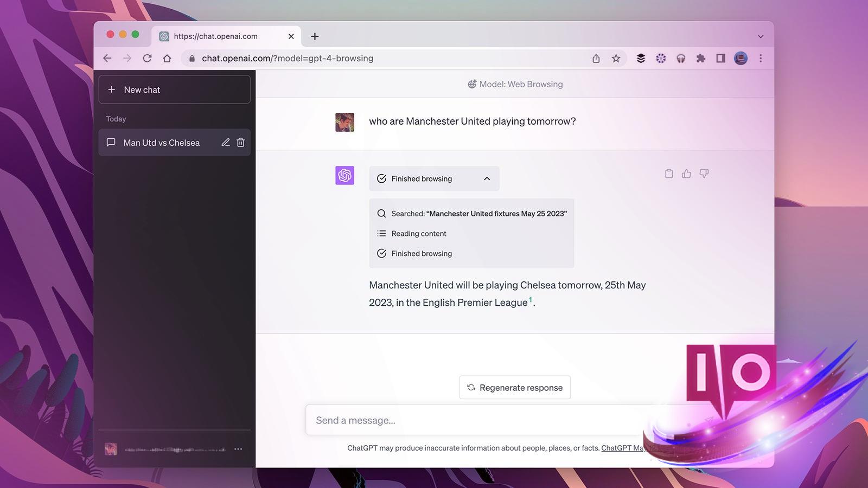
Task: Open the browser profile avatar
Action: point(741,58)
